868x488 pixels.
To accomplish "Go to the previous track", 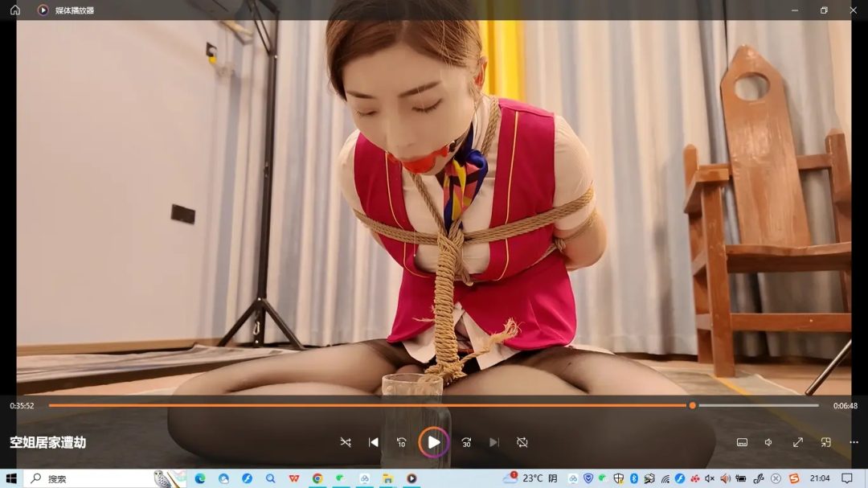I will [x=374, y=442].
